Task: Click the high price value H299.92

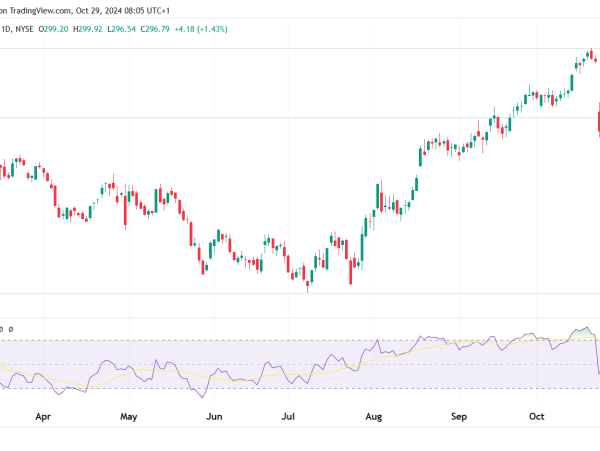Action: click(88, 29)
